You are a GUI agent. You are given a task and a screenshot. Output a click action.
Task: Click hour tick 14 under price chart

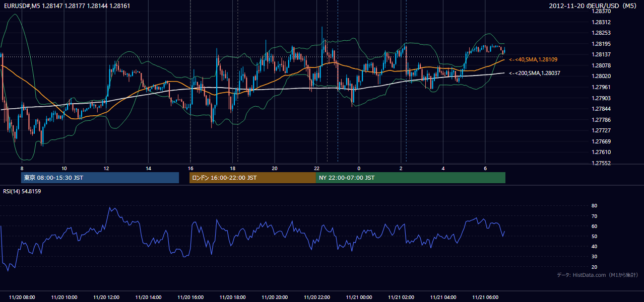point(148,168)
